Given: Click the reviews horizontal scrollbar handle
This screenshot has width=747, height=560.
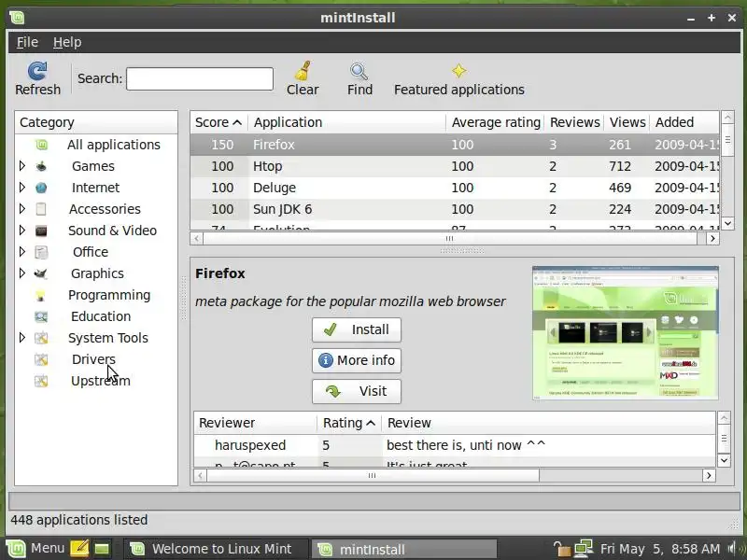Looking at the screenshot, I should coord(372,475).
